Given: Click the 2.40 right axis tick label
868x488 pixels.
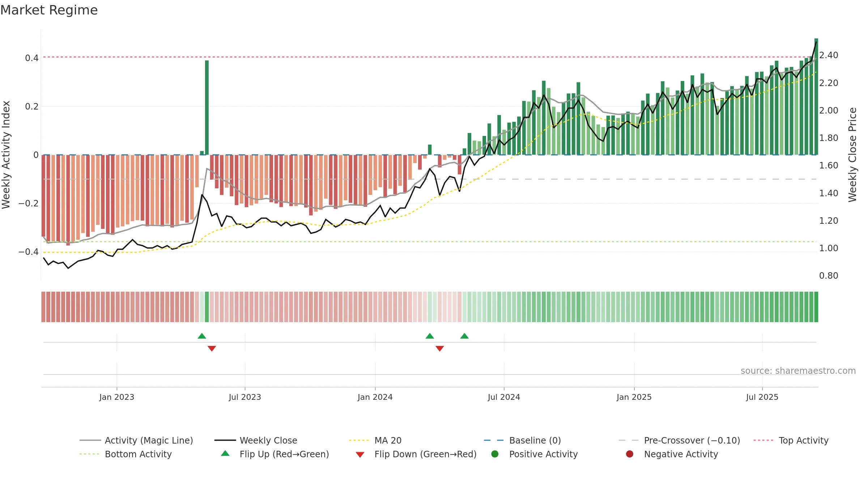Looking at the screenshot, I should coord(829,55).
